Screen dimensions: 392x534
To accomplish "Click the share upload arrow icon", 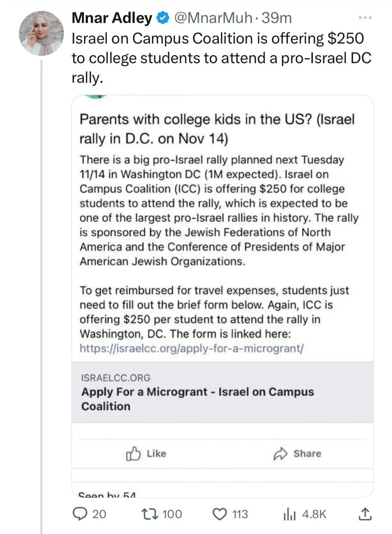I will [365, 514].
